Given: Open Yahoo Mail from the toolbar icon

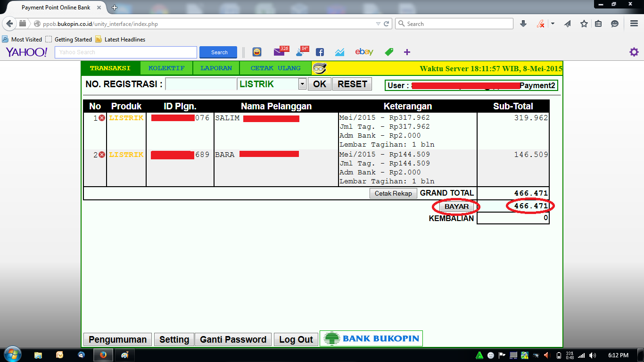Looking at the screenshot, I should [x=279, y=52].
